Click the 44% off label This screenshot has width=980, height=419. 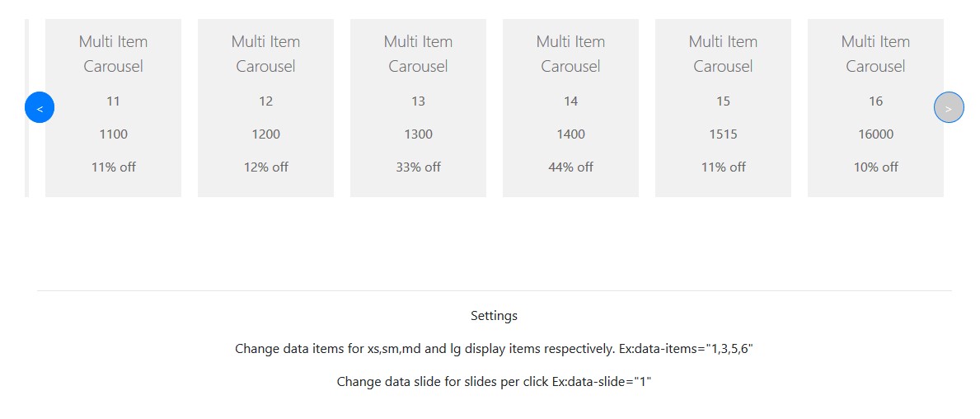click(570, 167)
